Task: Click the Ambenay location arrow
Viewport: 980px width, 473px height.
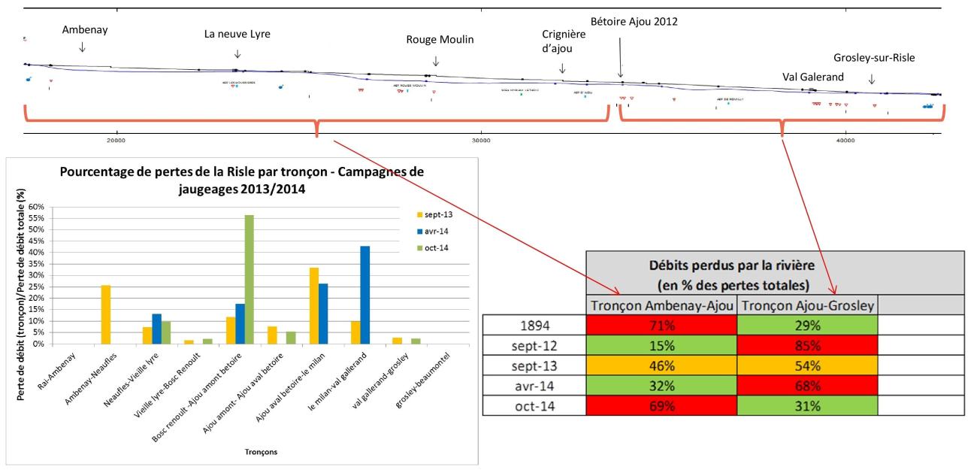Action: 81,49
